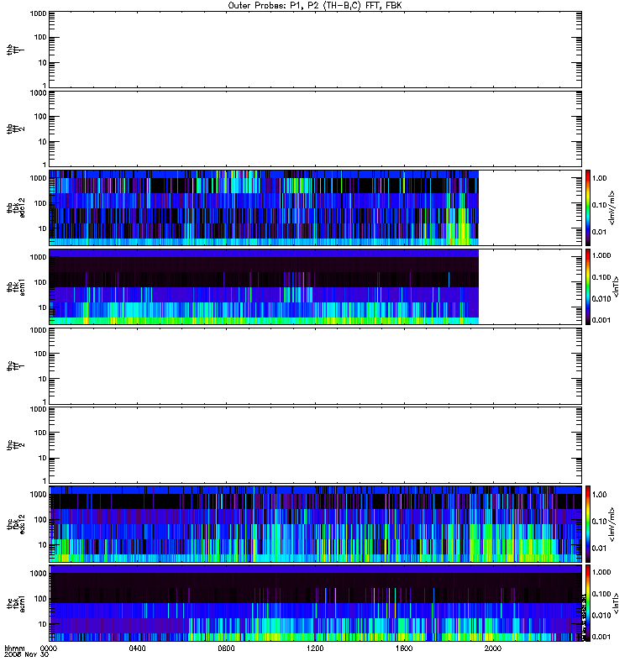Click '0.100' on the thb fbk scm1 color bar
Screen dimensions: 630x672
click(x=601, y=277)
